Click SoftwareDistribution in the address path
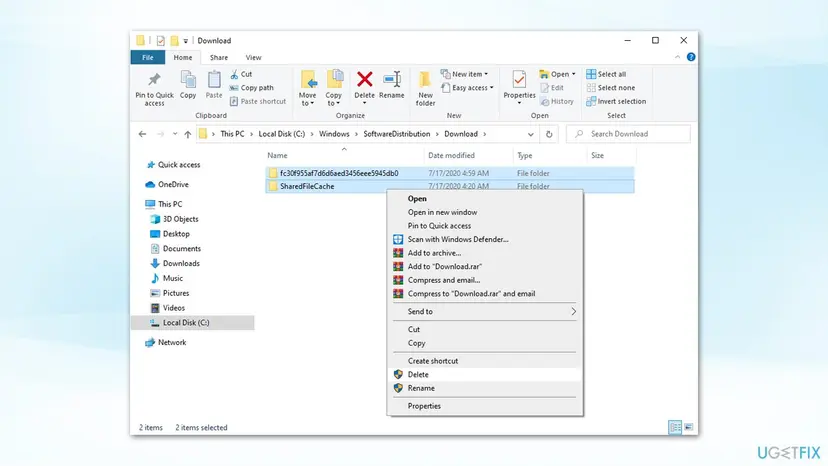 (x=397, y=134)
